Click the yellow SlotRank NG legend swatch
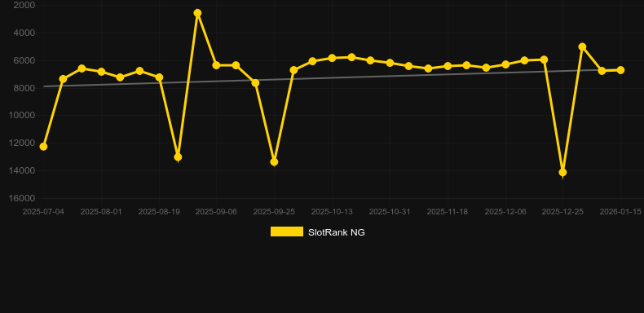The image size is (644, 313). click(x=287, y=231)
